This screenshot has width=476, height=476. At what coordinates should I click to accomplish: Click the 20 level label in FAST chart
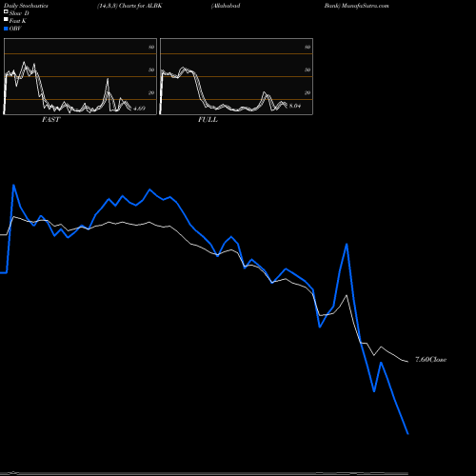[151, 92]
